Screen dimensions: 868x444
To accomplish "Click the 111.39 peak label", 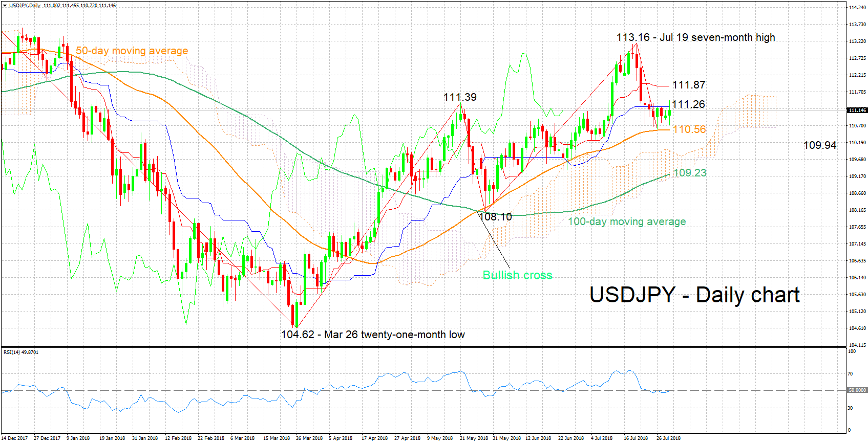I will (x=460, y=97).
